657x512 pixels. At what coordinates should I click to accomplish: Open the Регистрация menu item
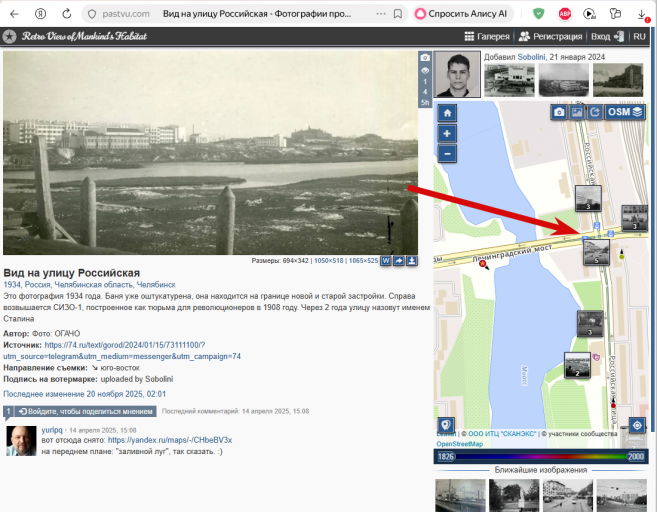(550, 36)
